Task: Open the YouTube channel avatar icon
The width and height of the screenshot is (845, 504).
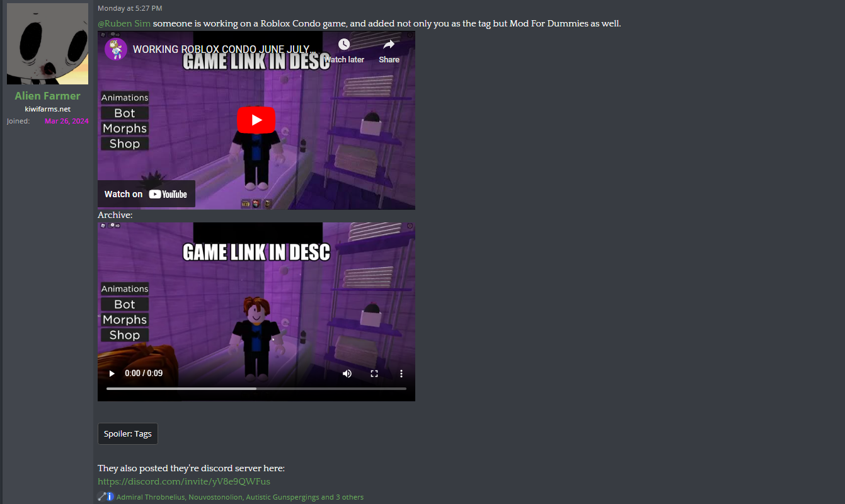Action: click(x=116, y=49)
